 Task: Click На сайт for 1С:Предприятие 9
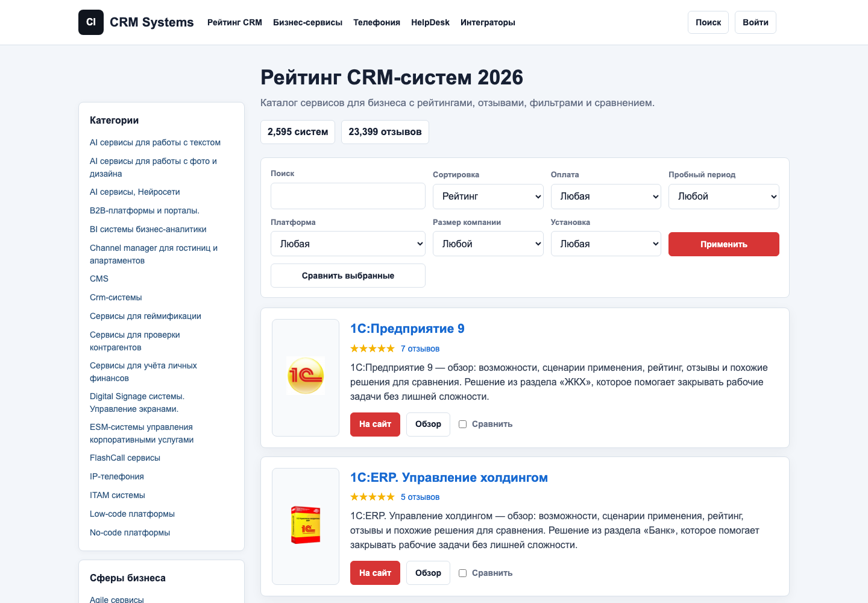pos(375,425)
